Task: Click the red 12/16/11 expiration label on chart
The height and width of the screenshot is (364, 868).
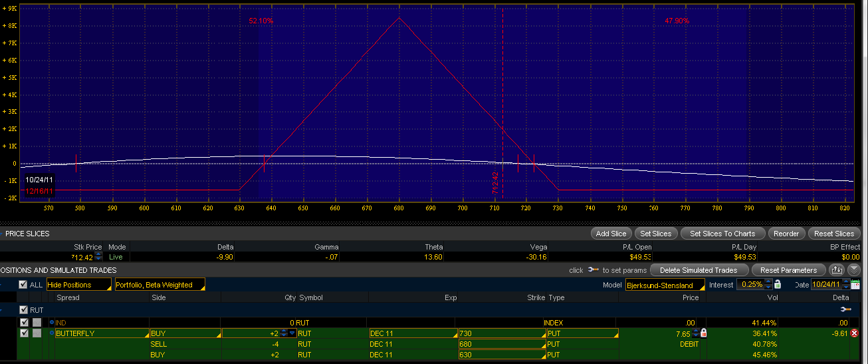Action: point(40,191)
